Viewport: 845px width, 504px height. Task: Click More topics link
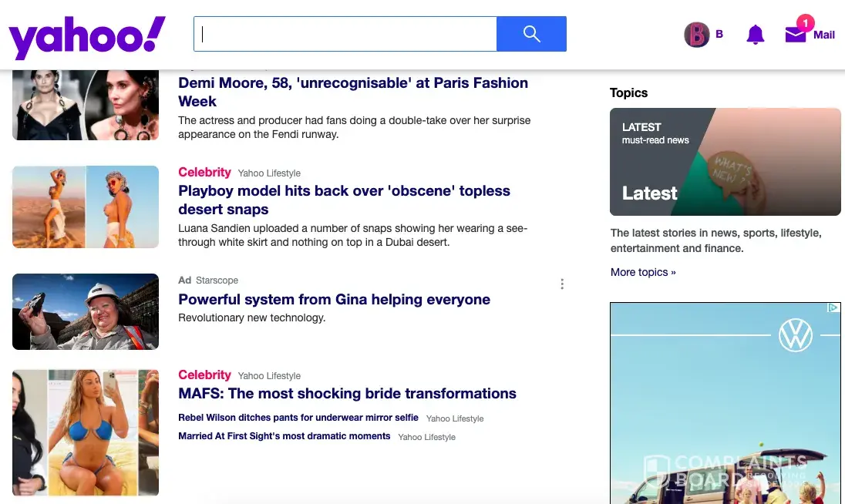tap(643, 272)
